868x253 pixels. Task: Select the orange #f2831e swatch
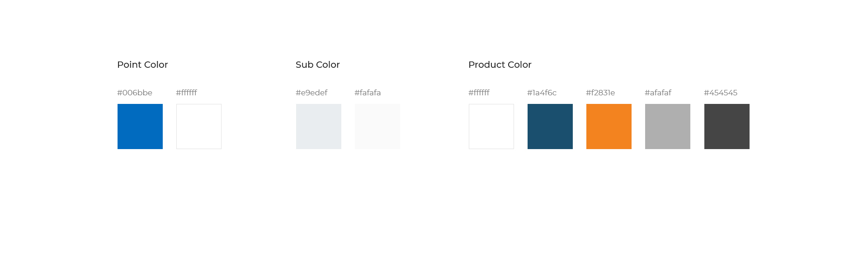[x=609, y=126]
